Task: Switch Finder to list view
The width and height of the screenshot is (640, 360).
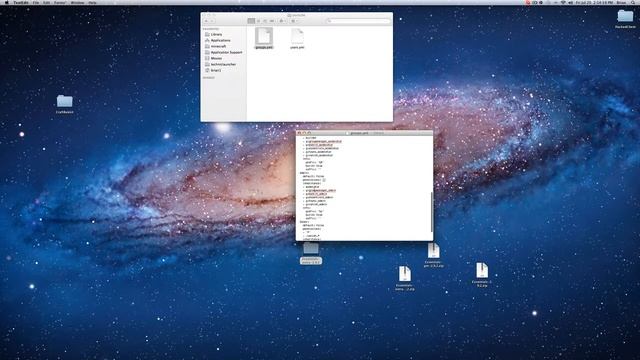Action: coord(258,21)
